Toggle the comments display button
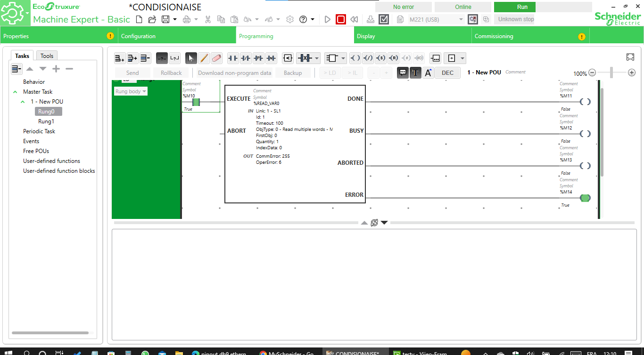Image resolution: width=644 pixels, height=355 pixels. pyautogui.click(x=403, y=73)
